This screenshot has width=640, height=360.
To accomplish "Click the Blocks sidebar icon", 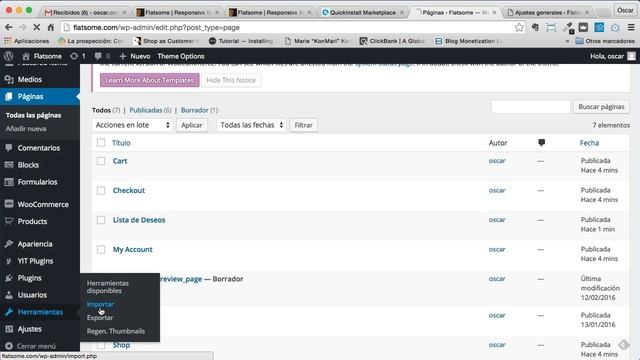I will coord(9,165).
